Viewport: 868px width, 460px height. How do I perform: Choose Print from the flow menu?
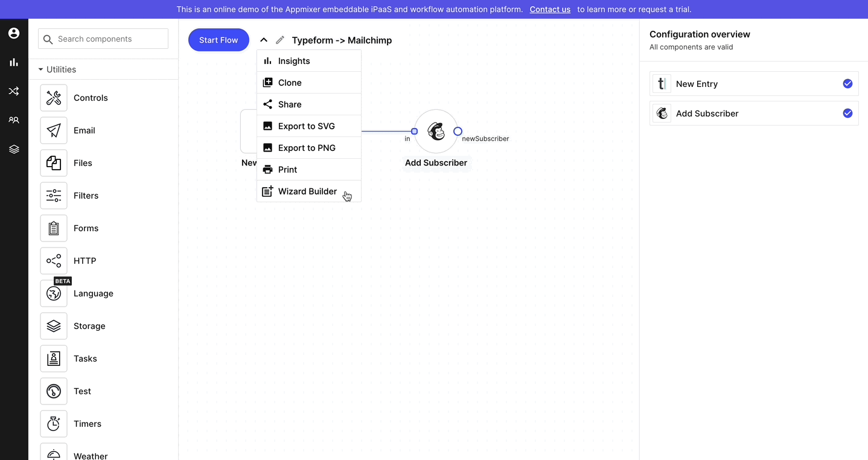point(309,170)
